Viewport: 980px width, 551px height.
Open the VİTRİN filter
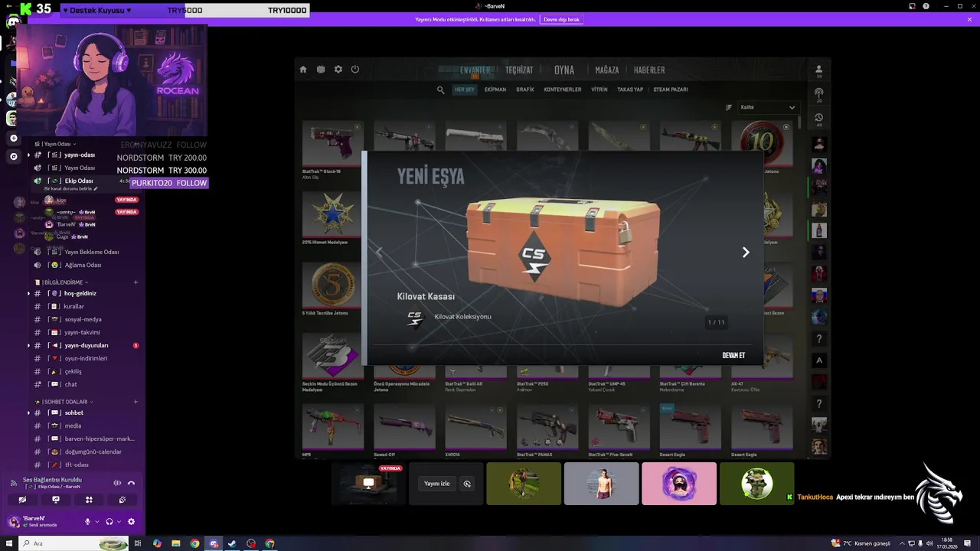599,90
